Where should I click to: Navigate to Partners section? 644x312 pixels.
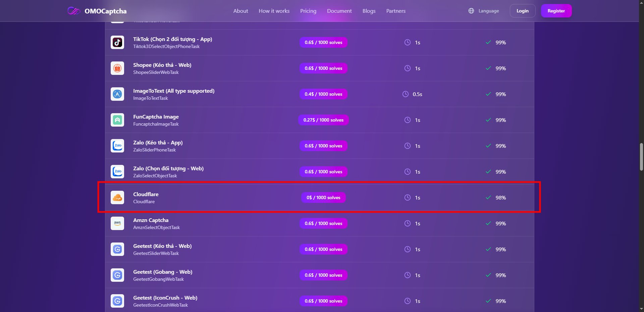[x=396, y=11]
